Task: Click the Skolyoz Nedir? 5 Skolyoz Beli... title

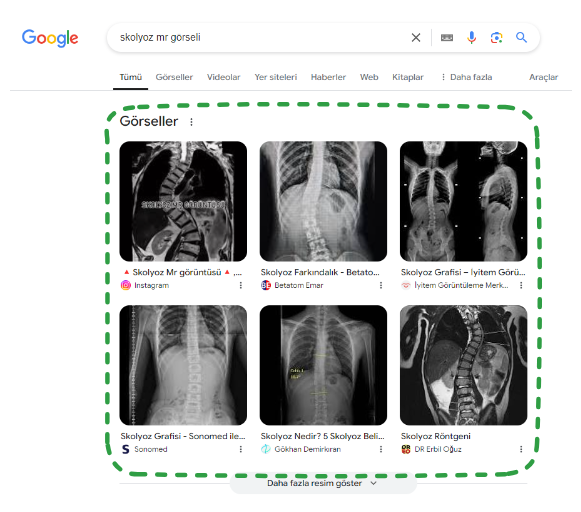Action: (x=323, y=436)
